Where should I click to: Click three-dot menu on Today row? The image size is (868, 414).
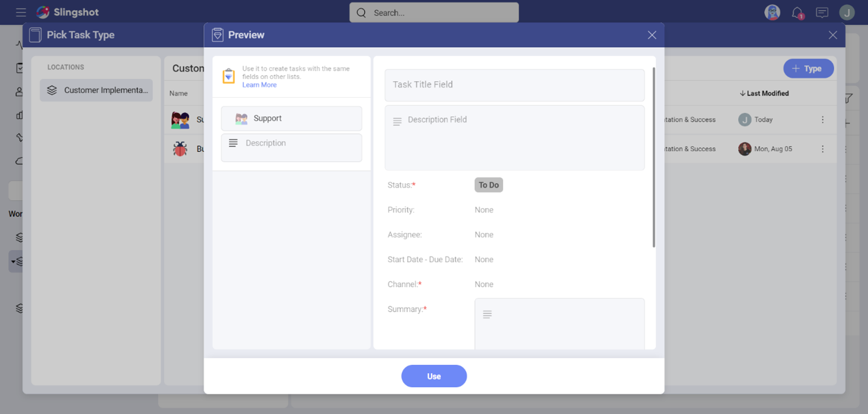pyautogui.click(x=822, y=120)
